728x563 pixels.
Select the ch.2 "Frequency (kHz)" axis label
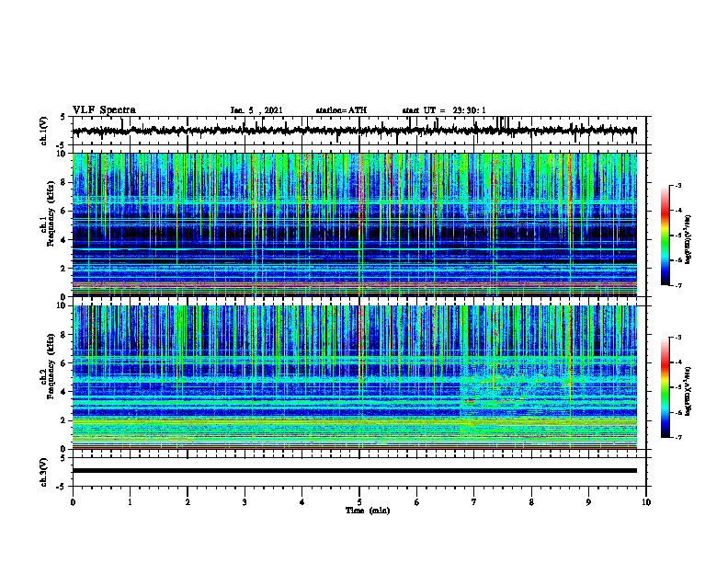click(49, 366)
